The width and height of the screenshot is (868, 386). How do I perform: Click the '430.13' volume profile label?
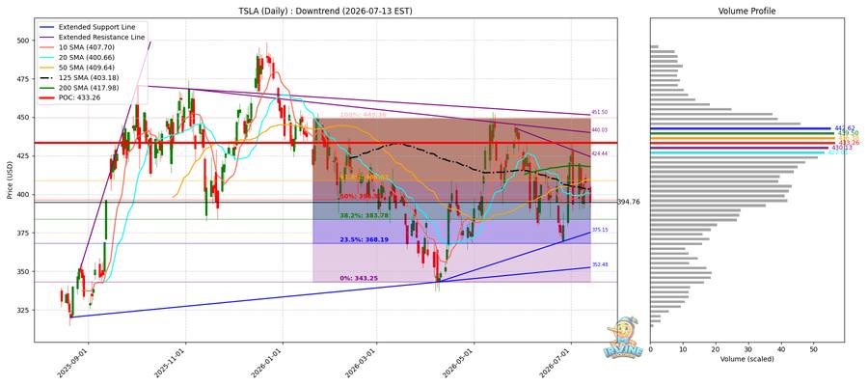[x=841, y=148]
